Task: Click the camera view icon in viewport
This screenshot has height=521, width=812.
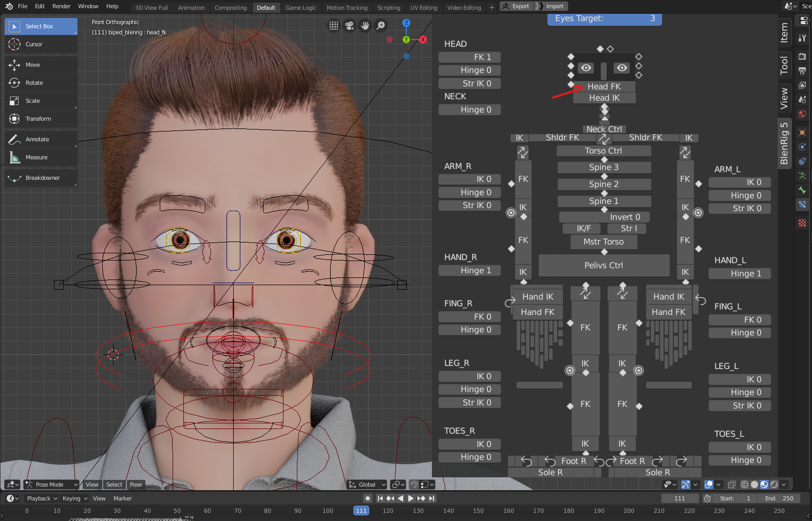Action: click(x=349, y=26)
